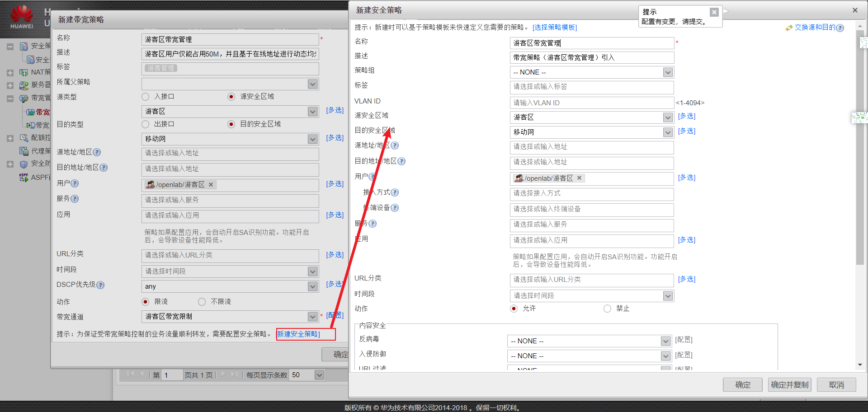Choose 不限流 action radio

click(x=202, y=302)
